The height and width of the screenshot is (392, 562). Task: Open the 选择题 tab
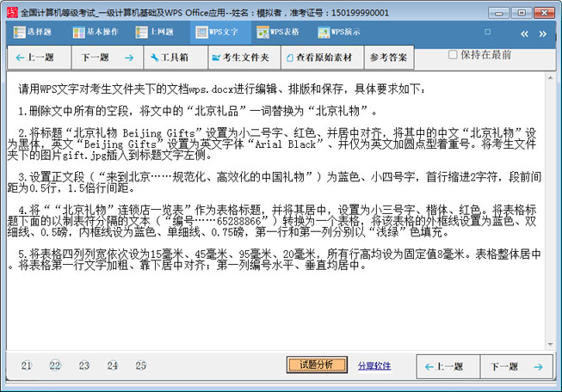(x=32, y=32)
